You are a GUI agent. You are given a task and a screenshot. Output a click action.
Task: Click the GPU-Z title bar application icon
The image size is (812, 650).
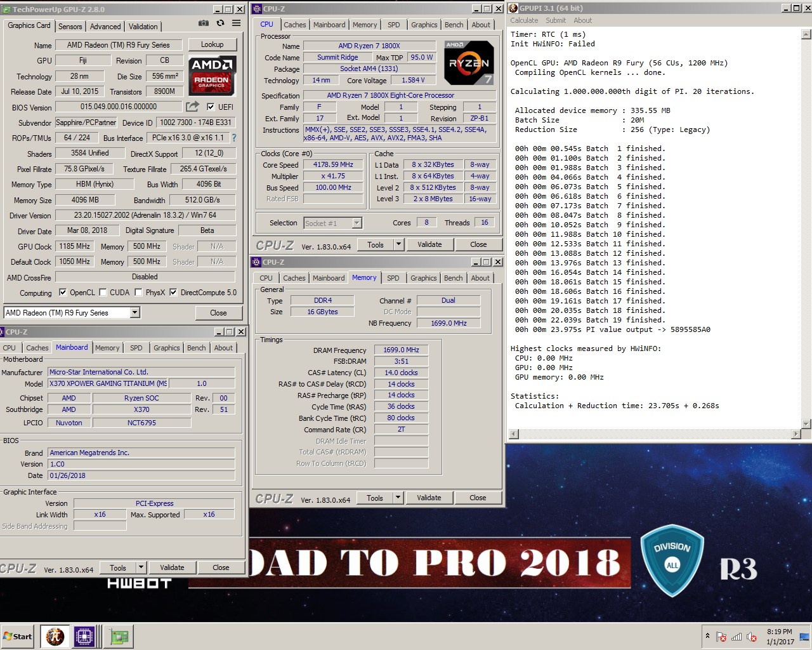pyautogui.click(x=6, y=10)
